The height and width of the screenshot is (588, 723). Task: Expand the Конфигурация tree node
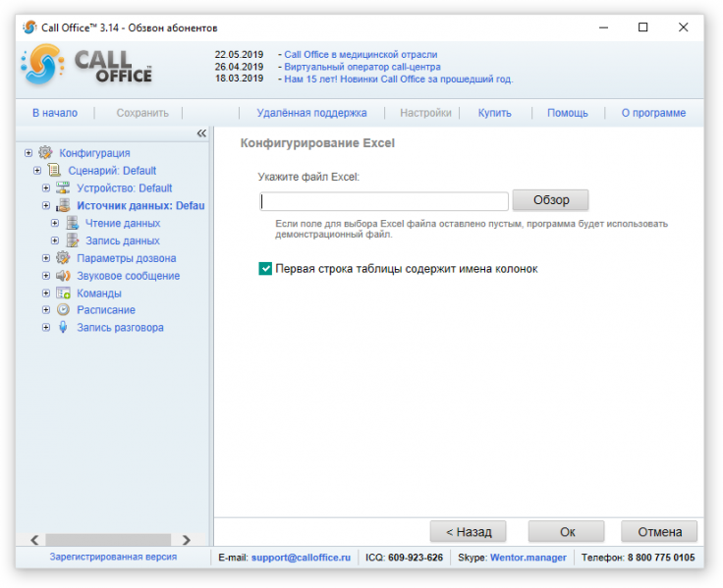point(28,152)
